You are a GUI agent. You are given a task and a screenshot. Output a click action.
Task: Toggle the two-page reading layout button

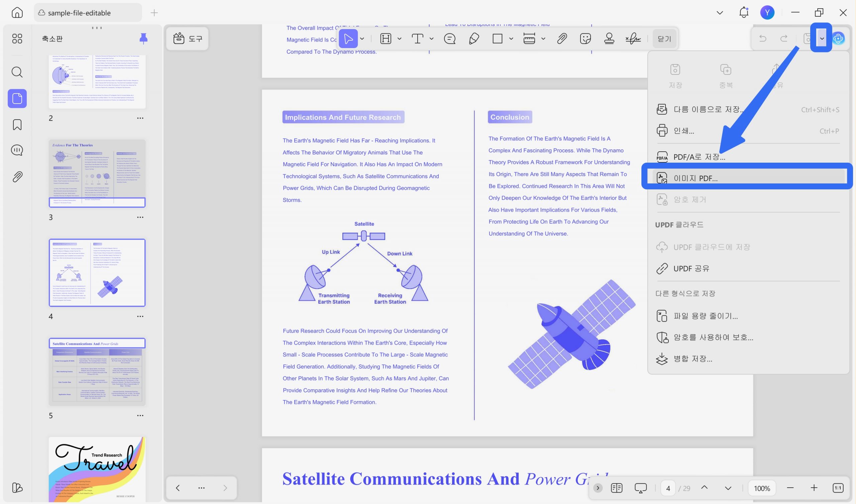click(x=616, y=488)
